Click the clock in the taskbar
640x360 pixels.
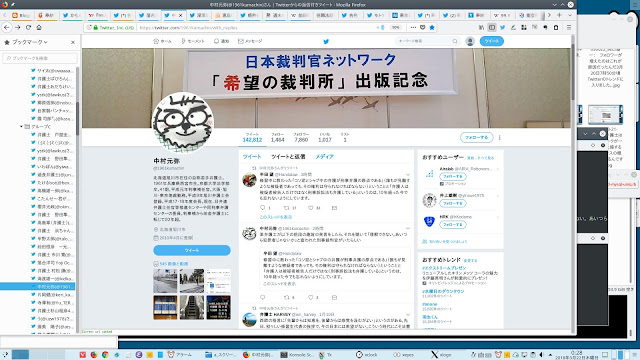pos(576,355)
